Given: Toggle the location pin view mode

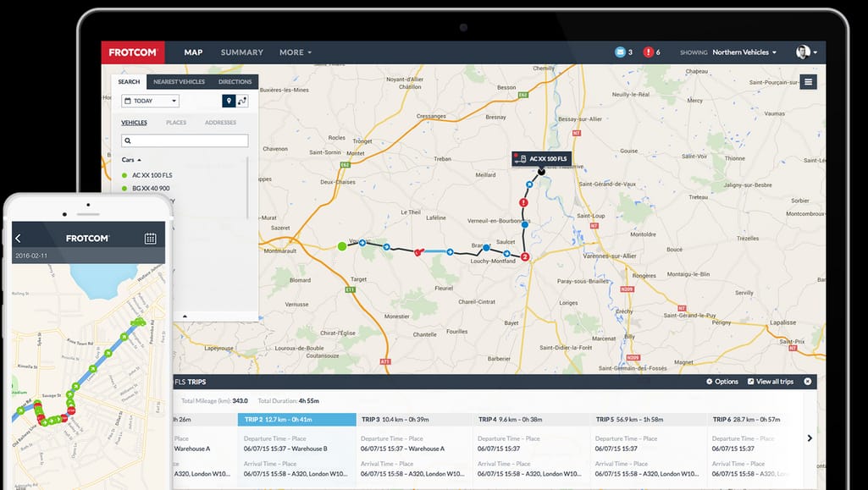Looking at the screenshot, I should [229, 102].
